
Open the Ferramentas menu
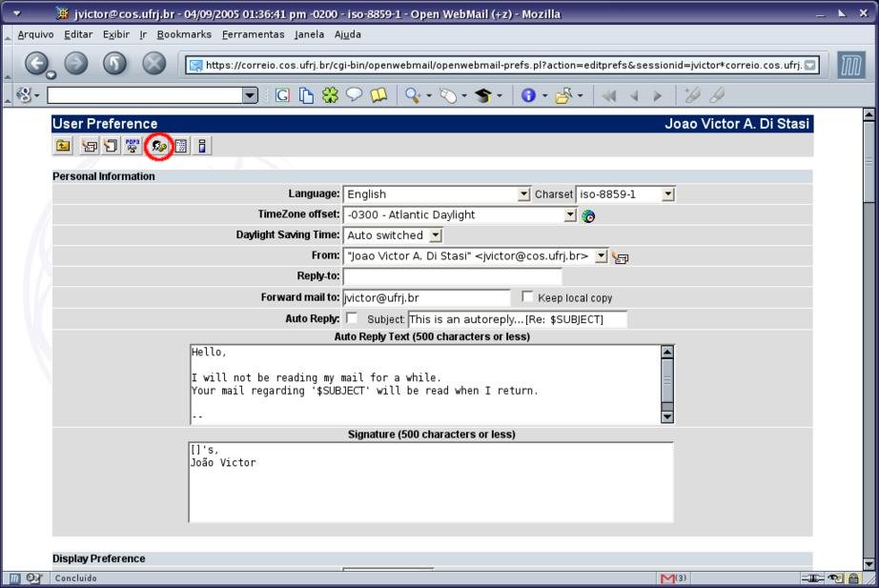coord(253,34)
